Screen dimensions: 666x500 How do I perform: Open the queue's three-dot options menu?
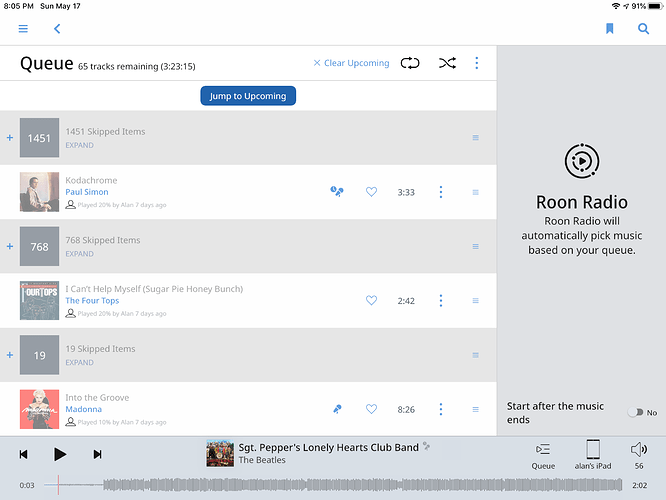click(477, 63)
